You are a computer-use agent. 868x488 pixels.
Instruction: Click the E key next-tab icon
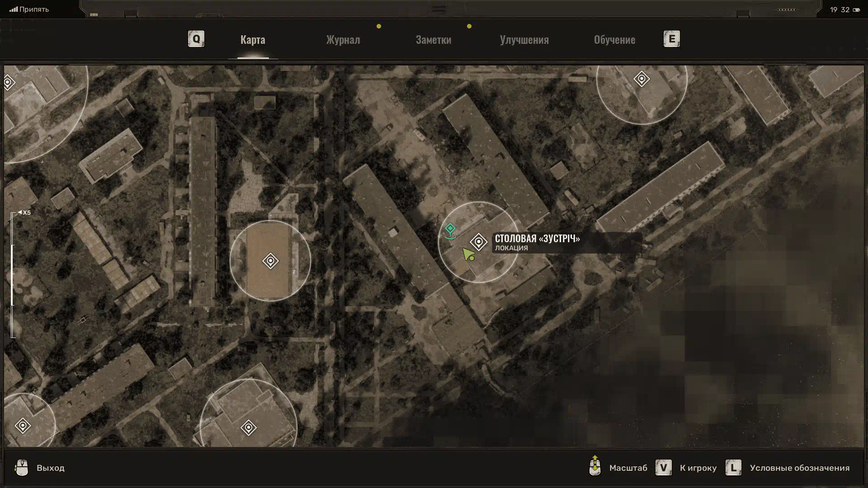(672, 39)
